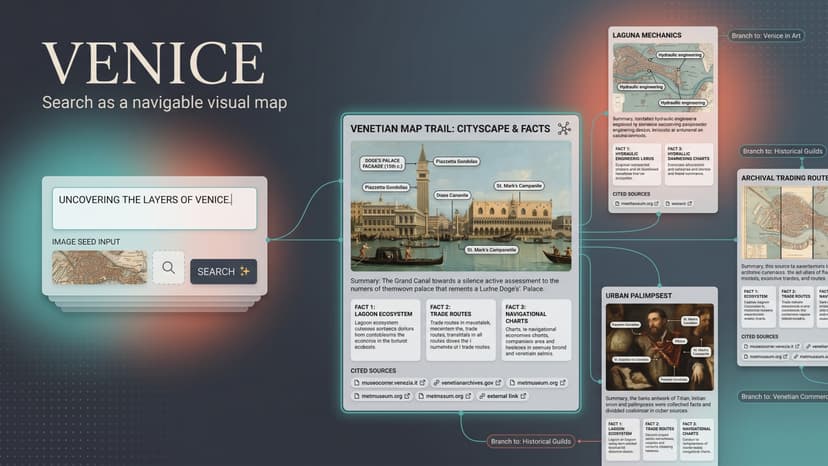
Task: Click the Archival Trading Routes card title
Action: coord(784,178)
